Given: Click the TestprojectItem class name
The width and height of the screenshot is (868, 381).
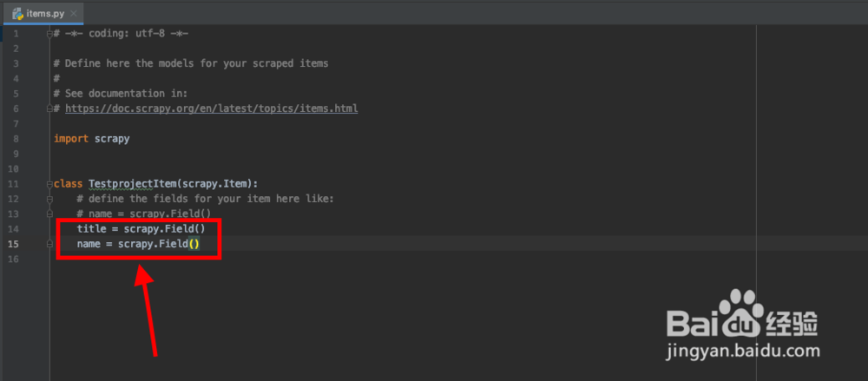Looking at the screenshot, I should tap(133, 183).
